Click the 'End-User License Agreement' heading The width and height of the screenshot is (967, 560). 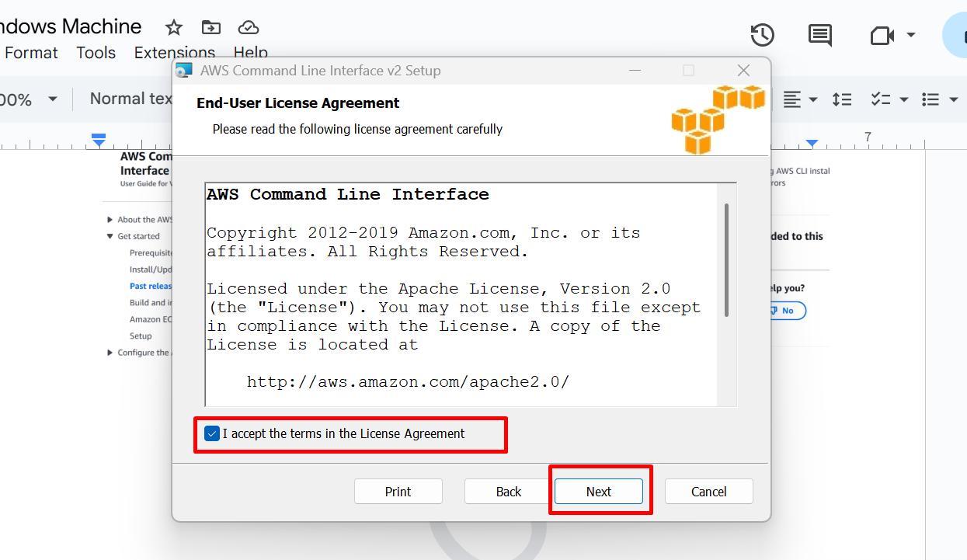point(297,103)
